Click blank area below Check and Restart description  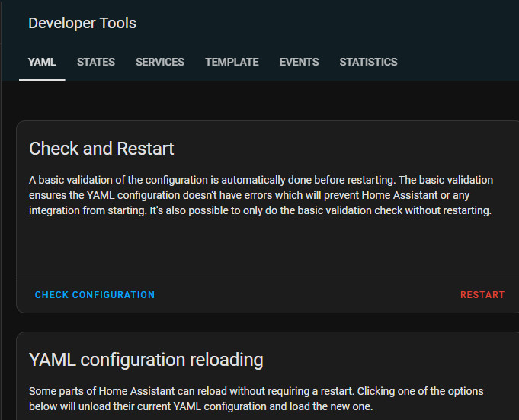point(259,248)
